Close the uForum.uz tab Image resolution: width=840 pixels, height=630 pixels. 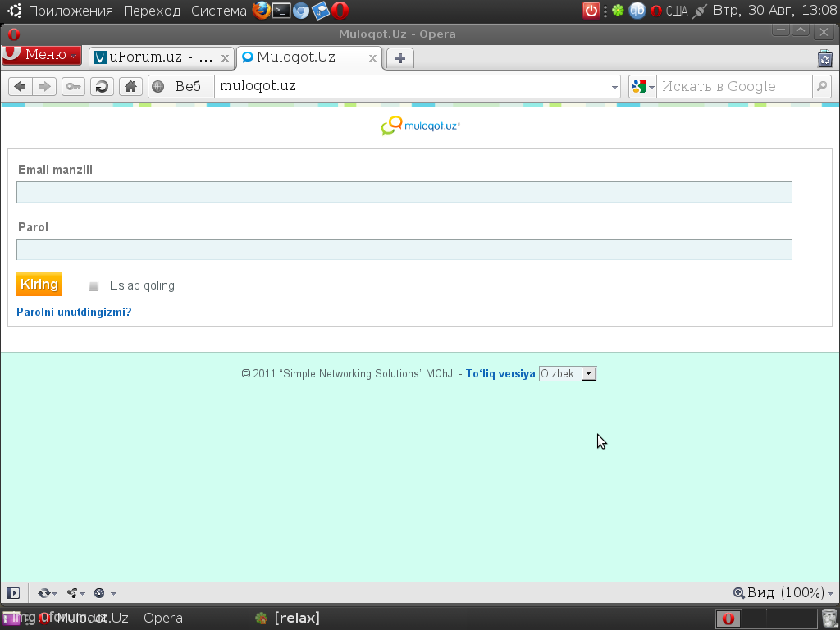(x=226, y=58)
